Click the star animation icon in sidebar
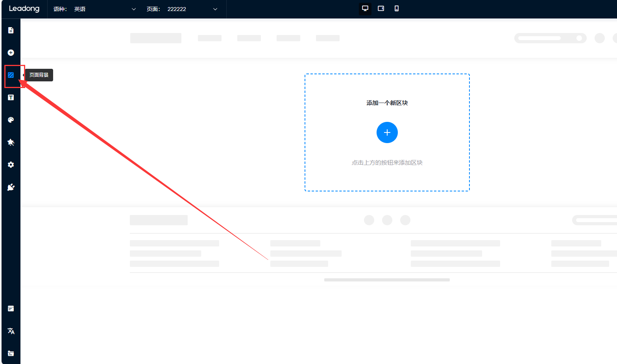 [11, 142]
